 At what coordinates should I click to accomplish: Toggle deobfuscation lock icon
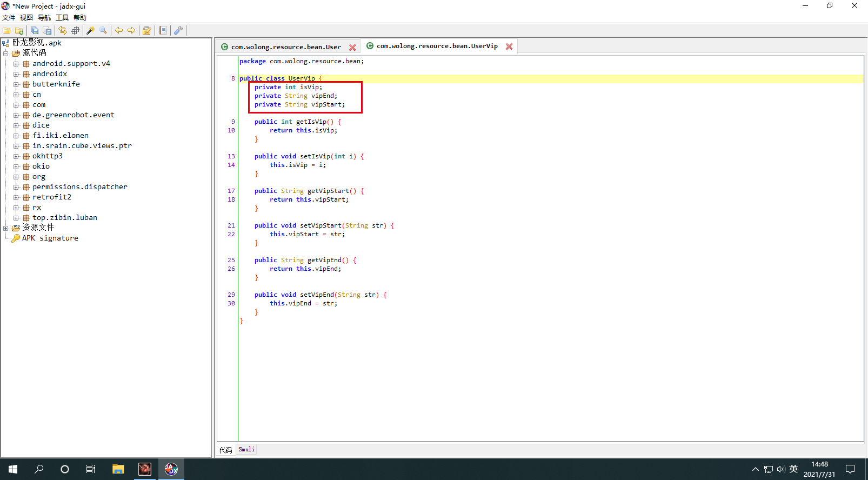tap(146, 31)
